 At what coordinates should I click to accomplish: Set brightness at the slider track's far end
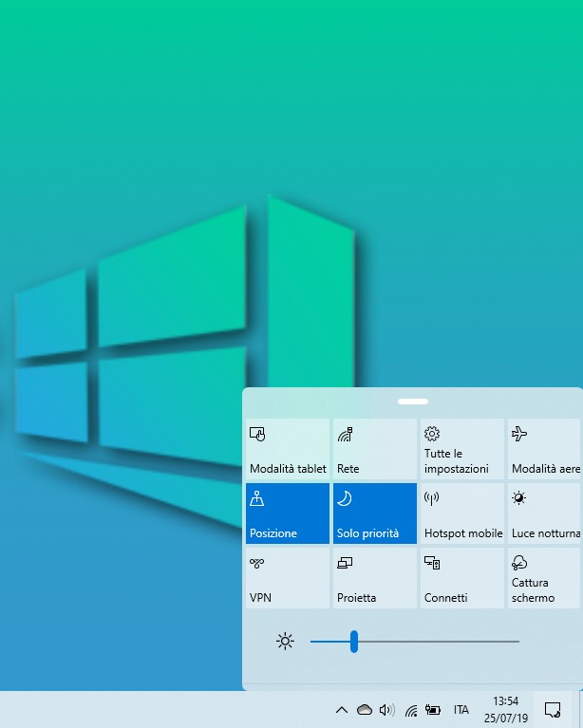click(x=517, y=642)
